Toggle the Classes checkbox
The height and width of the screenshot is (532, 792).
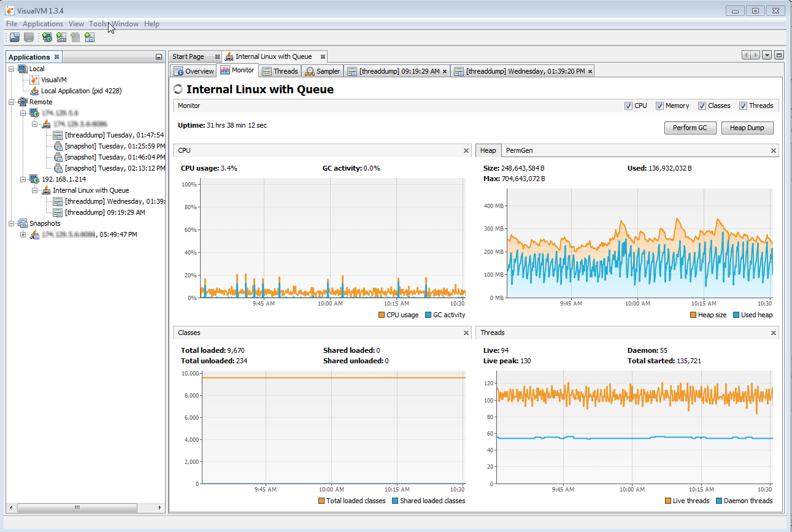[x=702, y=106]
